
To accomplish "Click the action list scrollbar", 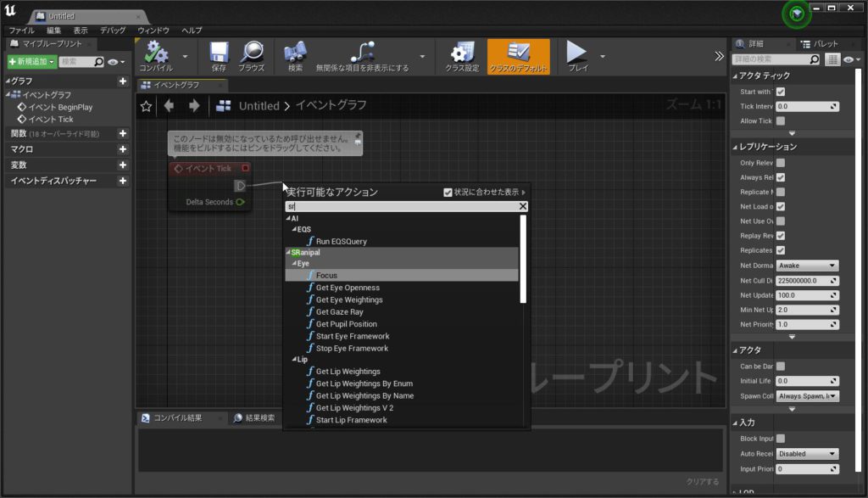I will 523,259.
